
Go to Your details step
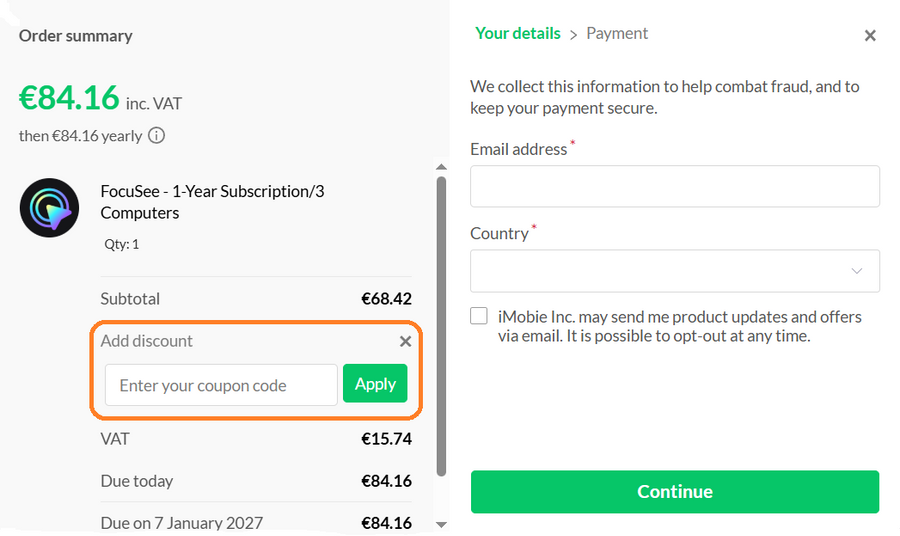[517, 33]
